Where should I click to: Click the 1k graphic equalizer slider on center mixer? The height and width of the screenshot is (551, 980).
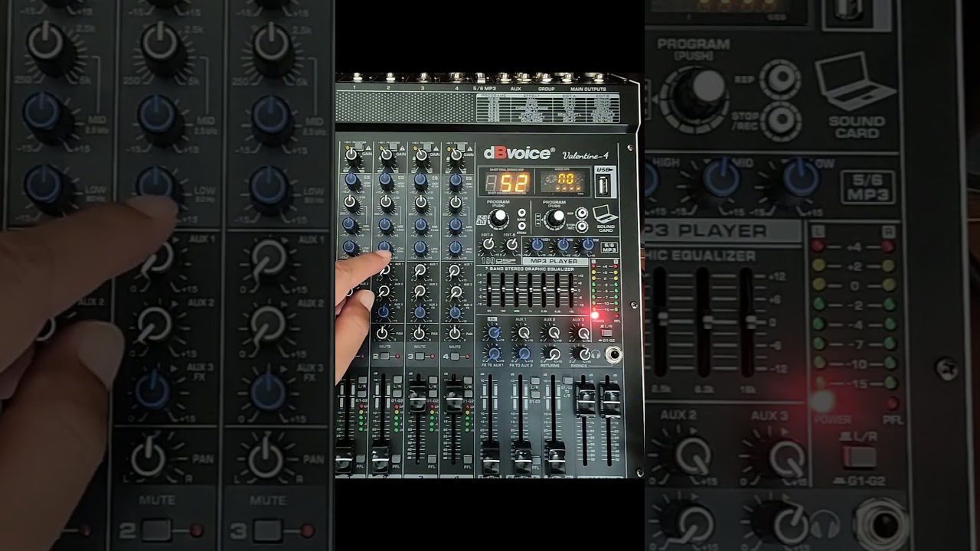pos(531,289)
